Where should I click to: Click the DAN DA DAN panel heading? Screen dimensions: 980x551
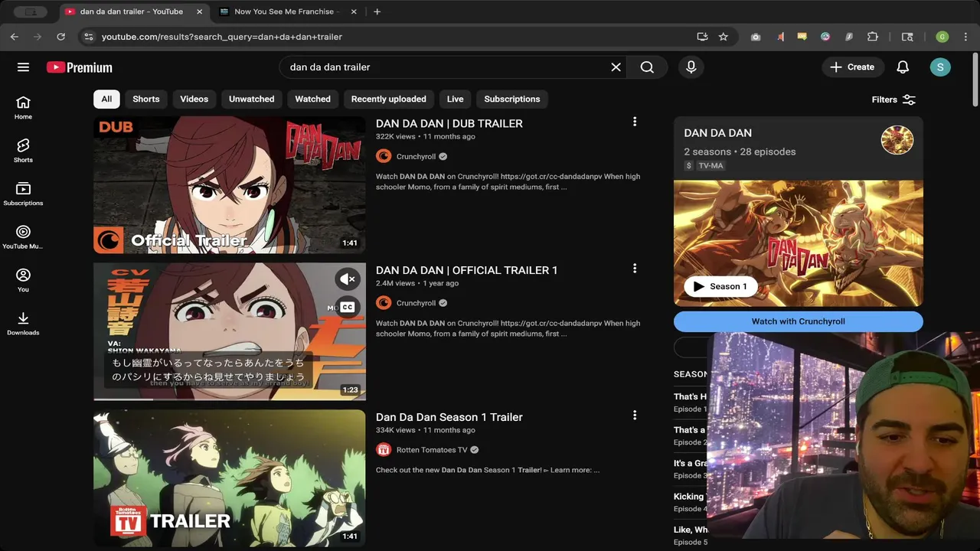717,133
